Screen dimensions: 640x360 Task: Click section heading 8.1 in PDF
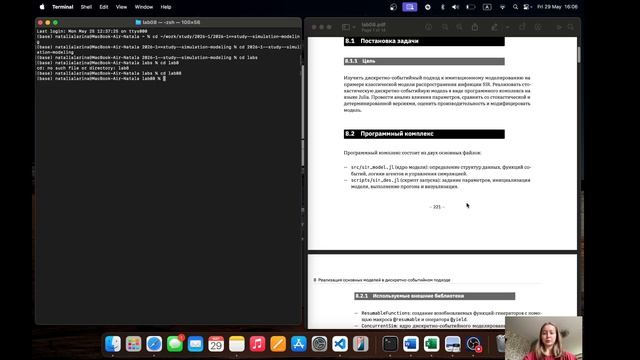[x=424, y=41]
